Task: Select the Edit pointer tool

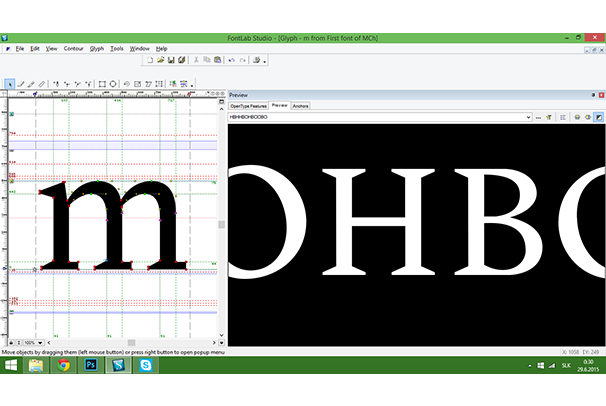Action: pos(10,83)
